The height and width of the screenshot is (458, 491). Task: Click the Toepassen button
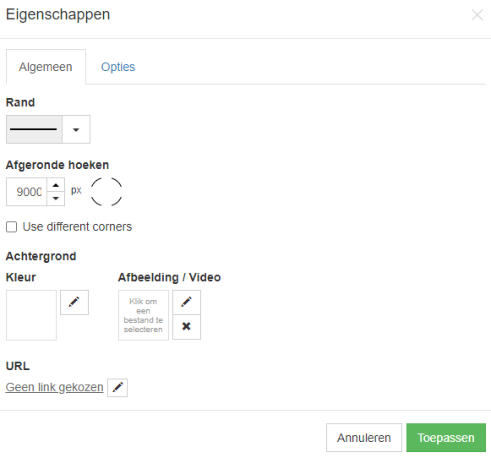(446, 438)
